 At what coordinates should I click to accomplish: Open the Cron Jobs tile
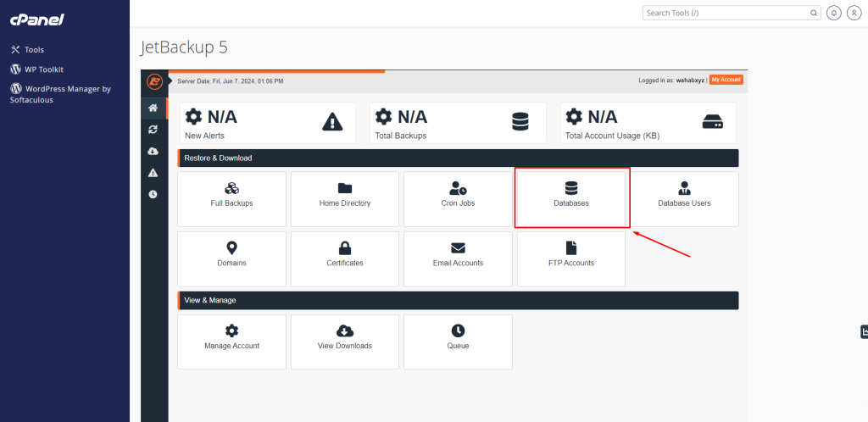coord(458,198)
